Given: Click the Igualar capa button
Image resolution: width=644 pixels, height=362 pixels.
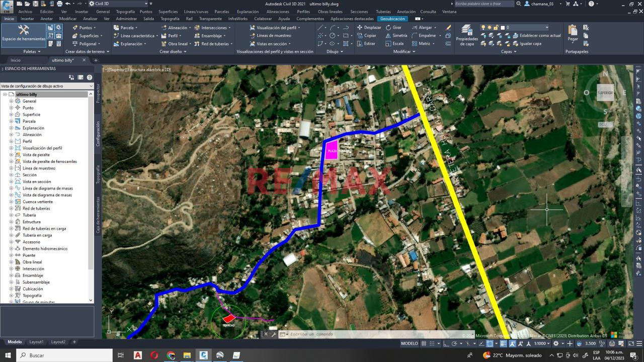Looking at the screenshot, I should tap(527, 44).
